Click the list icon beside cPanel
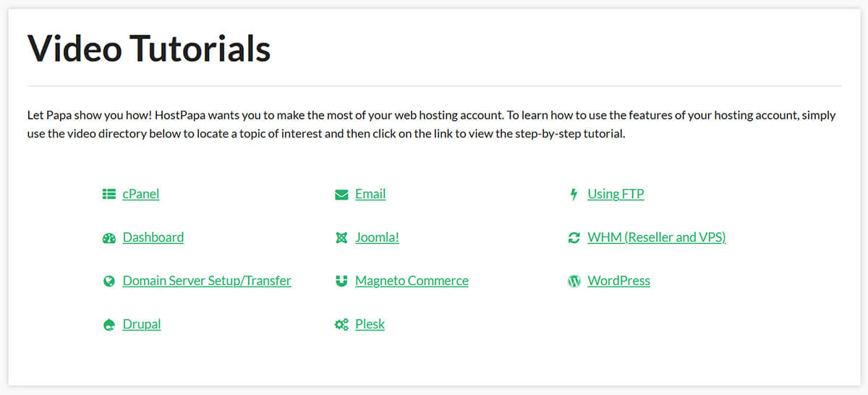The height and width of the screenshot is (395, 868). point(109,194)
